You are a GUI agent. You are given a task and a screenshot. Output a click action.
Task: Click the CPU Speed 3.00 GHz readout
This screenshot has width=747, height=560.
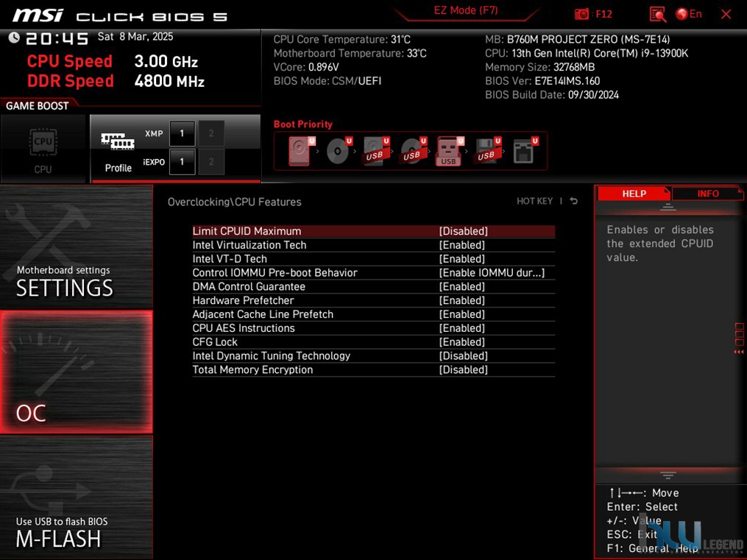(113, 61)
